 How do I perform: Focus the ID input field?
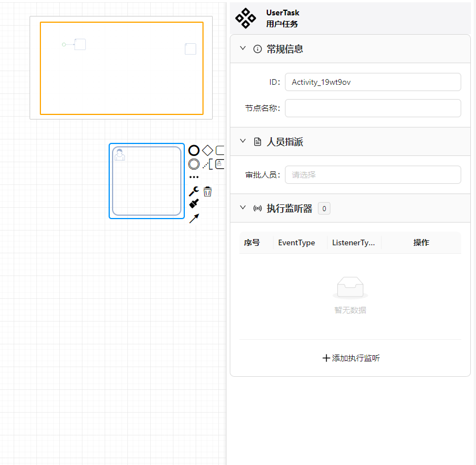pyautogui.click(x=373, y=82)
